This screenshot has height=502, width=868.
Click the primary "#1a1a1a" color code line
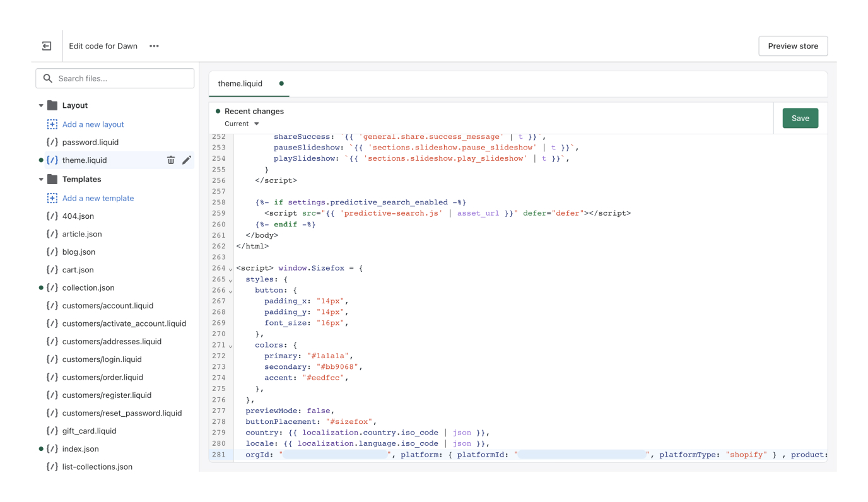coord(308,356)
